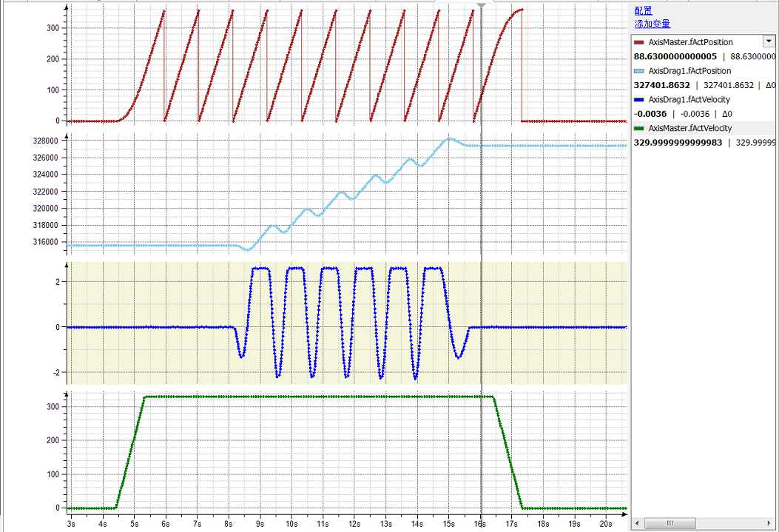This screenshot has width=779, height=532.
Task: Select the AxisMaster.fActVelocity variable entry
Action: [x=689, y=128]
